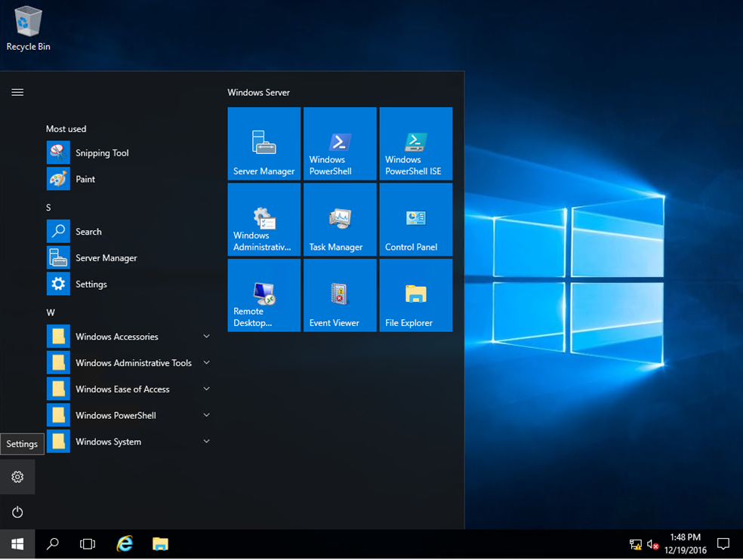Open the Windows PowerShell ISE tile
This screenshot has width=743, height=560.
click(415, 143)
